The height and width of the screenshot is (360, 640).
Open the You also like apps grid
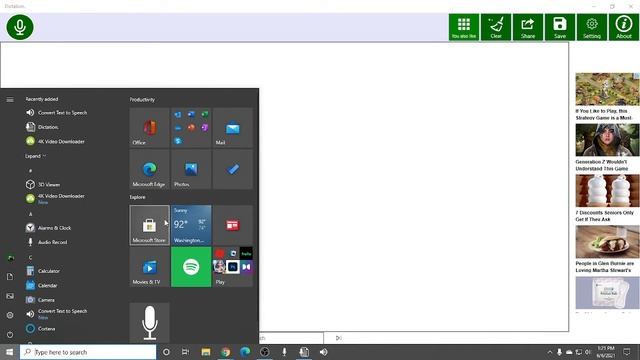tap(464, 27)
